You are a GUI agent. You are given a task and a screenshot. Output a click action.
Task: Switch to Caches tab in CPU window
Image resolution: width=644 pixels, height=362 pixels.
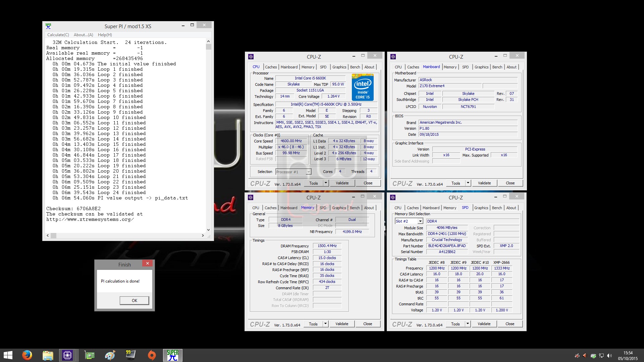[x=271, y=67]
